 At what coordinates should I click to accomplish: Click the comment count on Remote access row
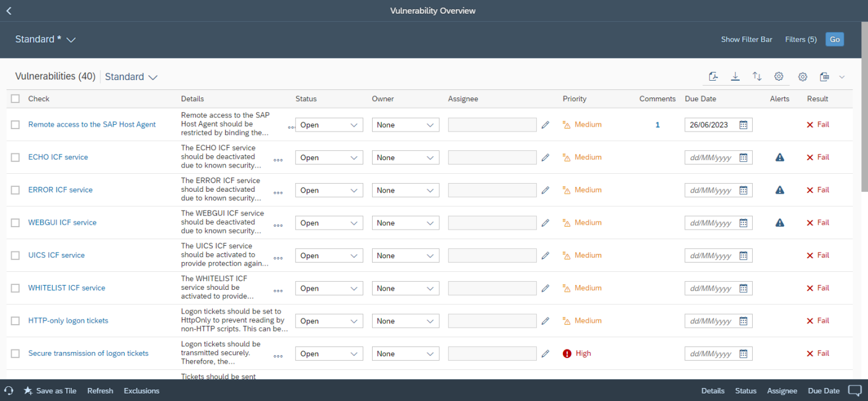[657, 124]
